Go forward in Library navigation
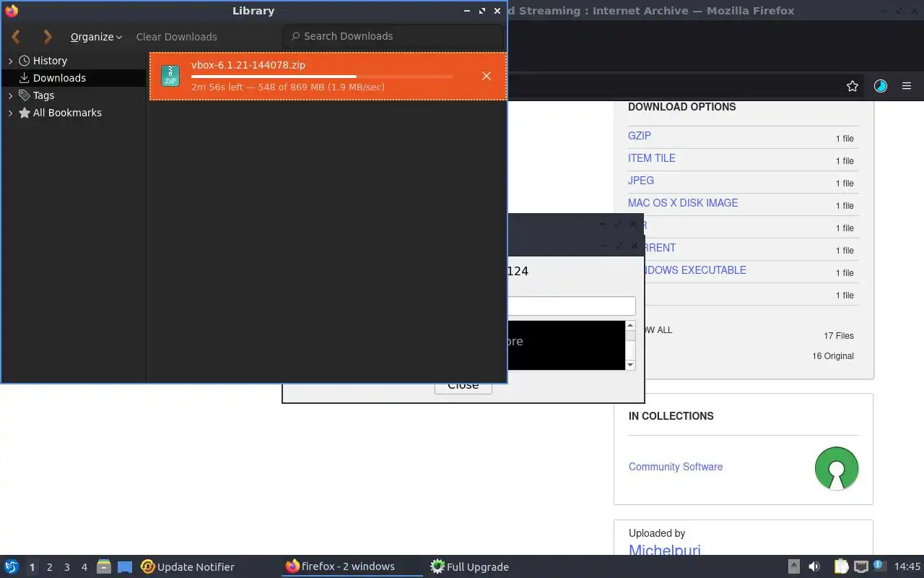Viewport: 924px width, 578px height. [48, 36]
